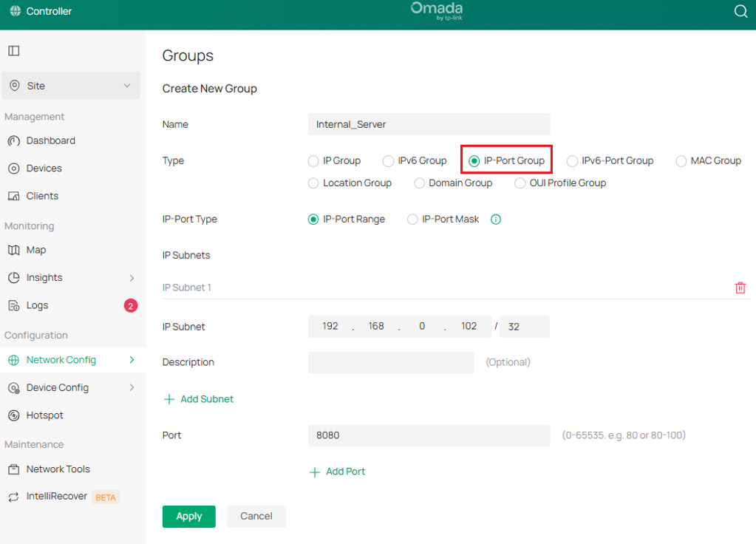Click the Logs sidebar icon
Screen dimensions: 756x544
click(14, 305)
